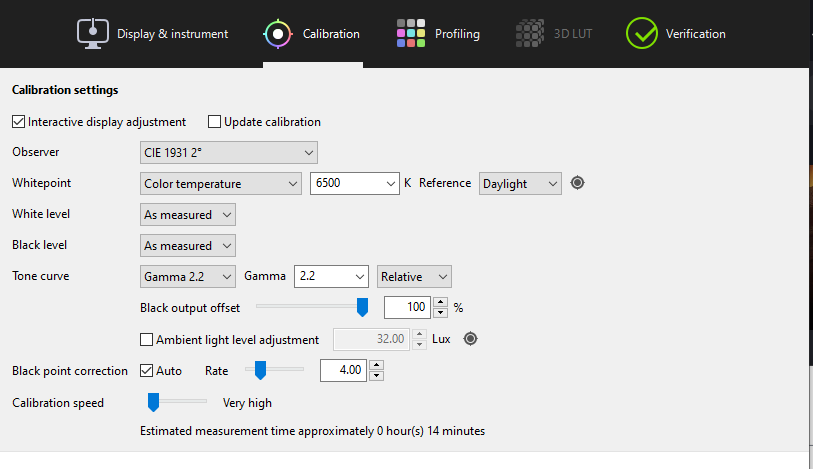Click the Estimated measurement time text
The height and width of the screenshot is (469, 813).
click(x=313, y=431)
